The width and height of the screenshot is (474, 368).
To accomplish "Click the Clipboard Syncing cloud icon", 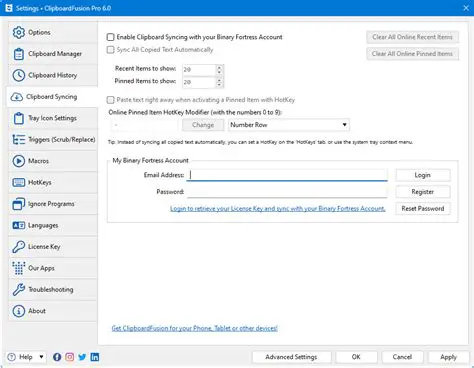I will pos(17,97).
